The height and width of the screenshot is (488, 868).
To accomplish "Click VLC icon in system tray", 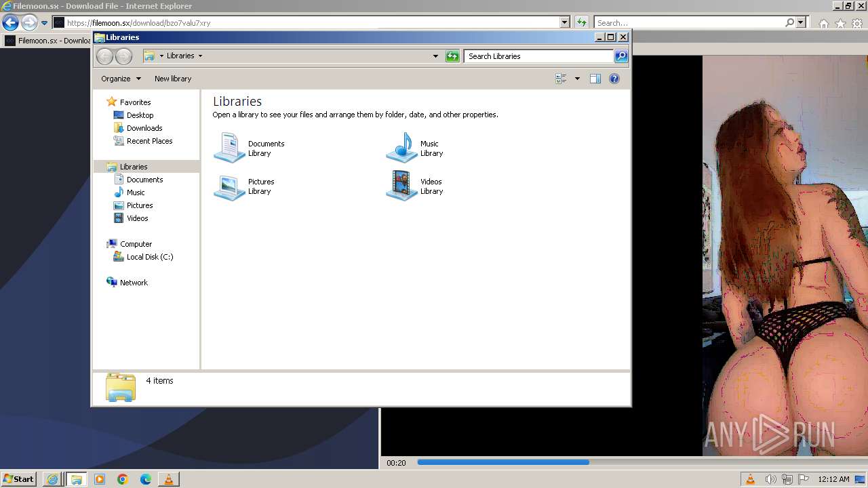I will pyautogui.click(x=751, y=479).
